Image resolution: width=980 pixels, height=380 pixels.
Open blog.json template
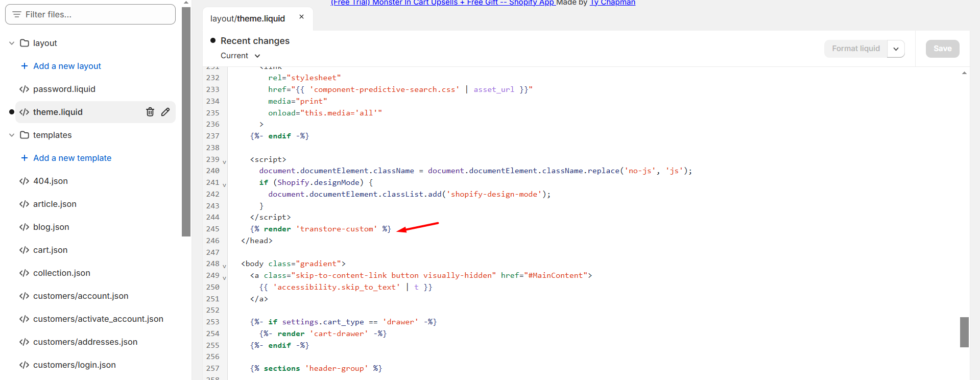51,227
